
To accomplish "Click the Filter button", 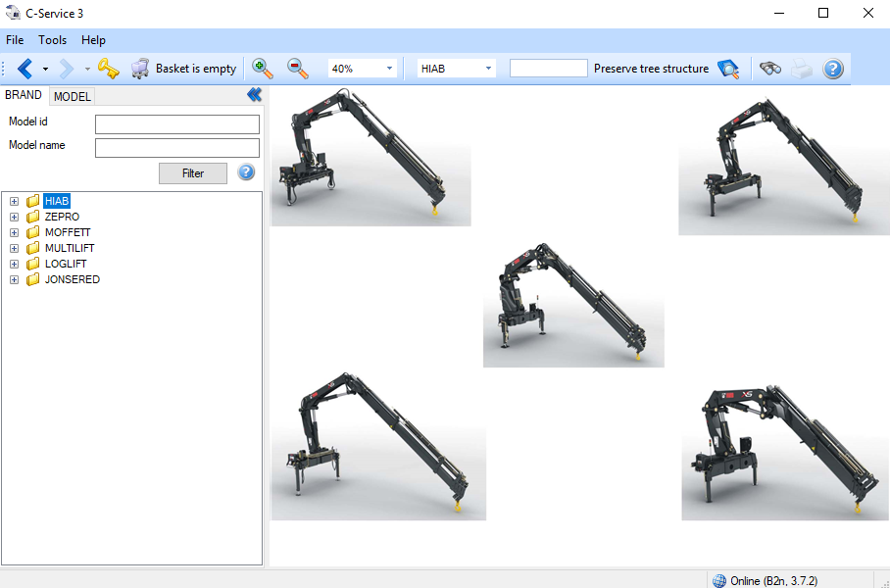I will pyautogui.click(x=193, y=173).
